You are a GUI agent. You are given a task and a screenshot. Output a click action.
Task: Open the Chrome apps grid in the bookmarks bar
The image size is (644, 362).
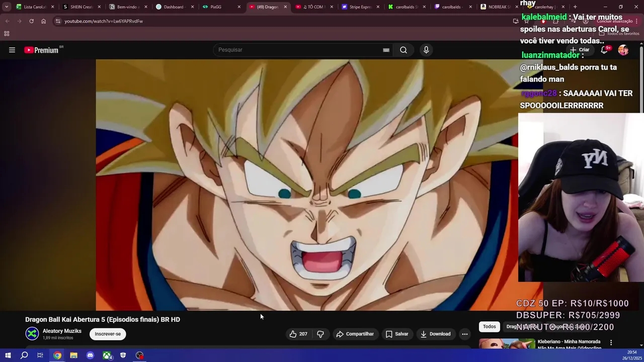tap(7, 34)
